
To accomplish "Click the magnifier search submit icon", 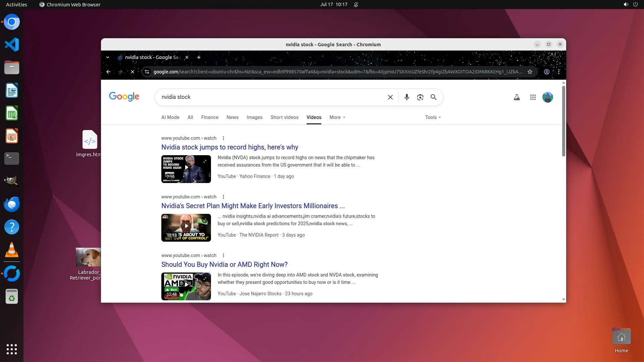I will point(433,97).
